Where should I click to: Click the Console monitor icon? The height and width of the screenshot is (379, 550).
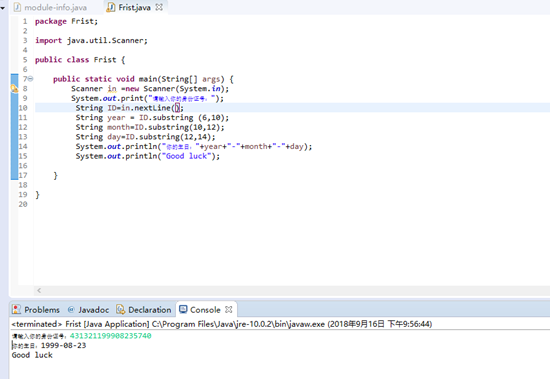click(x=183, y=309)
